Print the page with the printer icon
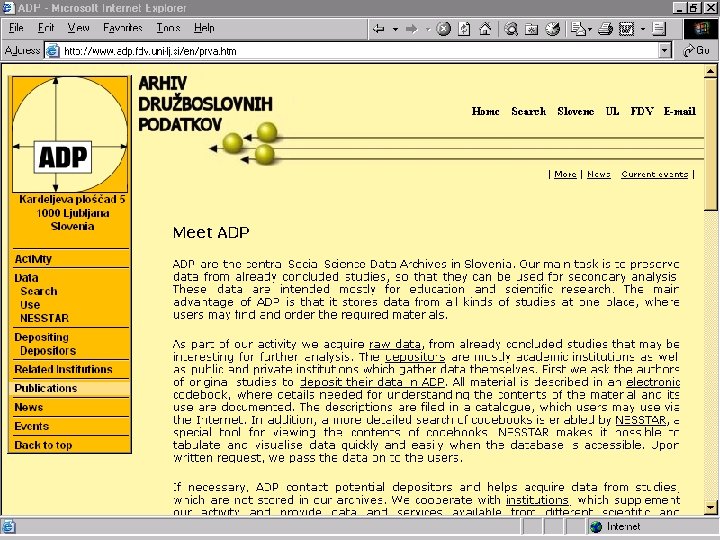The width and height of the screenshot is (720, 540). click(606, 28)
